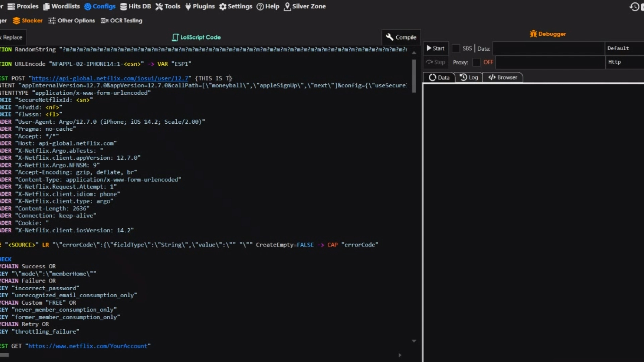The image size is (644, 362).
Task: Click the code editor scroll-down arrow
Action: 414,341
